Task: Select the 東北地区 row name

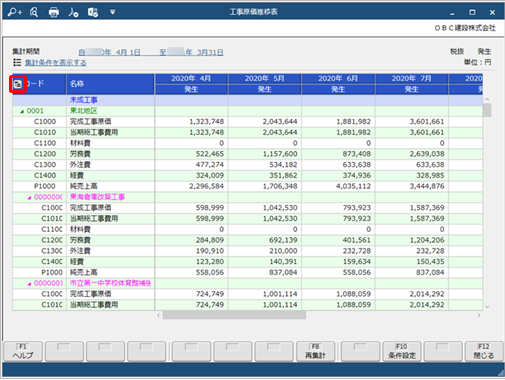Action: tap(83, 111)
